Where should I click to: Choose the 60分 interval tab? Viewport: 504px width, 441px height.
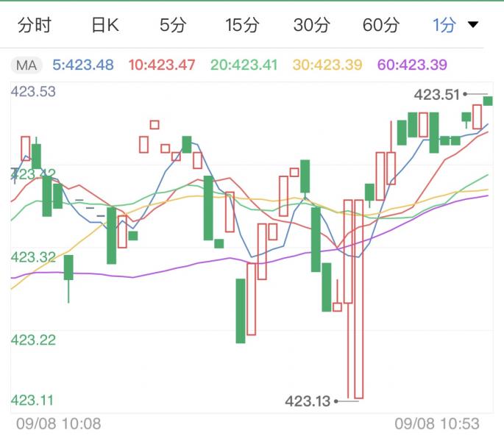tap(380, 26)
